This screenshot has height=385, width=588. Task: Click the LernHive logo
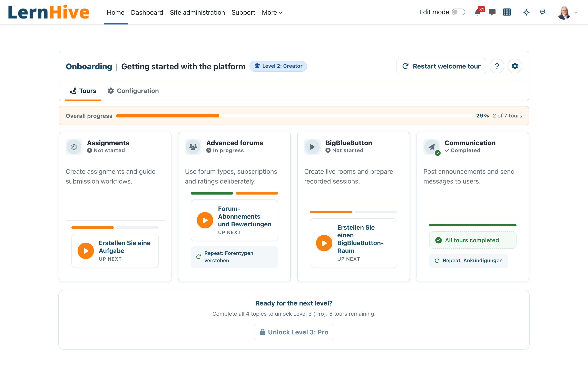tap(49, 12)
